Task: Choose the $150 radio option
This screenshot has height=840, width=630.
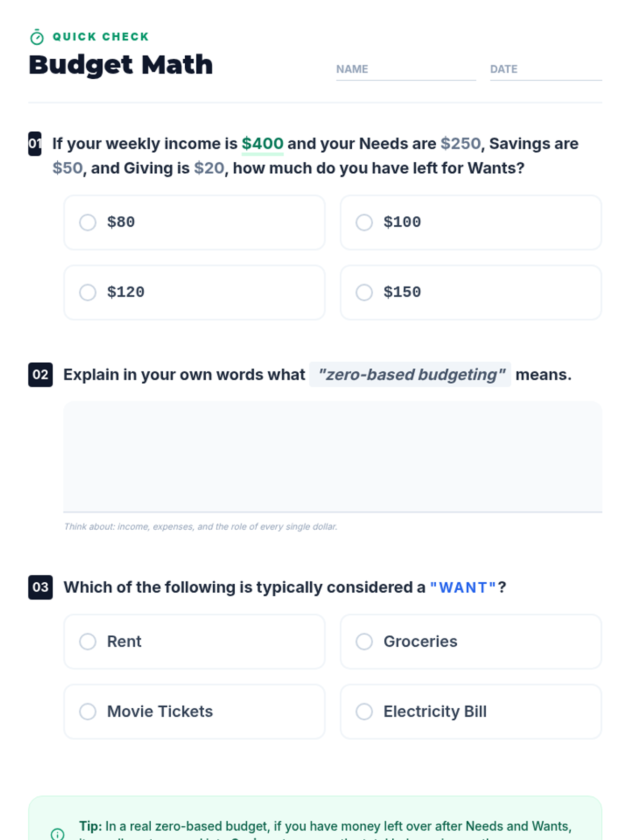Action: [471, 292]
